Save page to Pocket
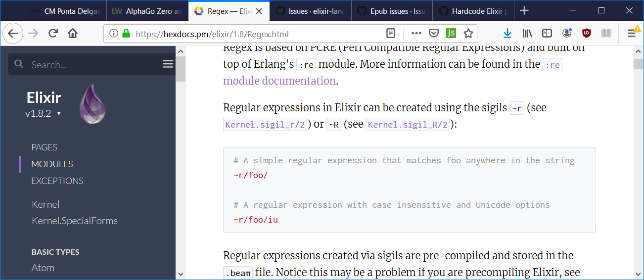The height and width of the screenshot is (280, 644). point(434,34)
